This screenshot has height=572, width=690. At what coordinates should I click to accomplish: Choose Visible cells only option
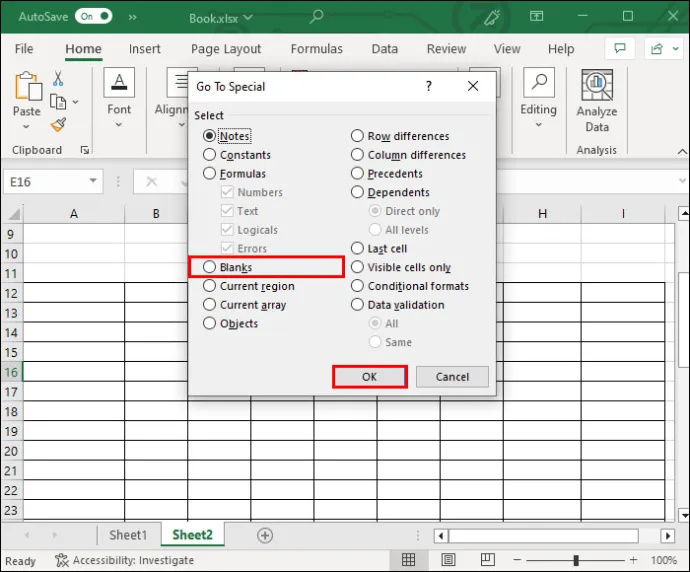click(x=357, y=267)
